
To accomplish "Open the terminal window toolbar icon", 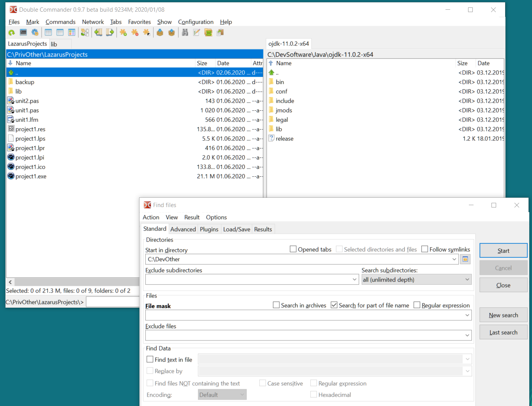I will point(23,33).
